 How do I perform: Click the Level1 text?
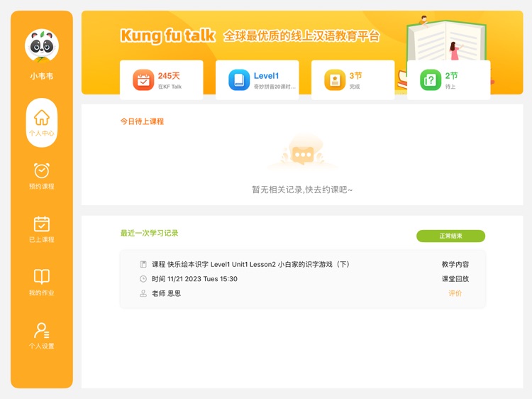click(x=266, y=76)
